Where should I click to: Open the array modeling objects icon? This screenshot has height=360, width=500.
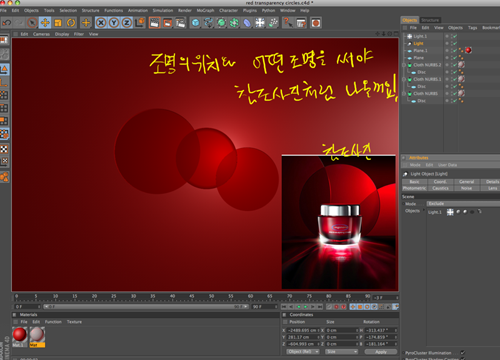[234, 23]
